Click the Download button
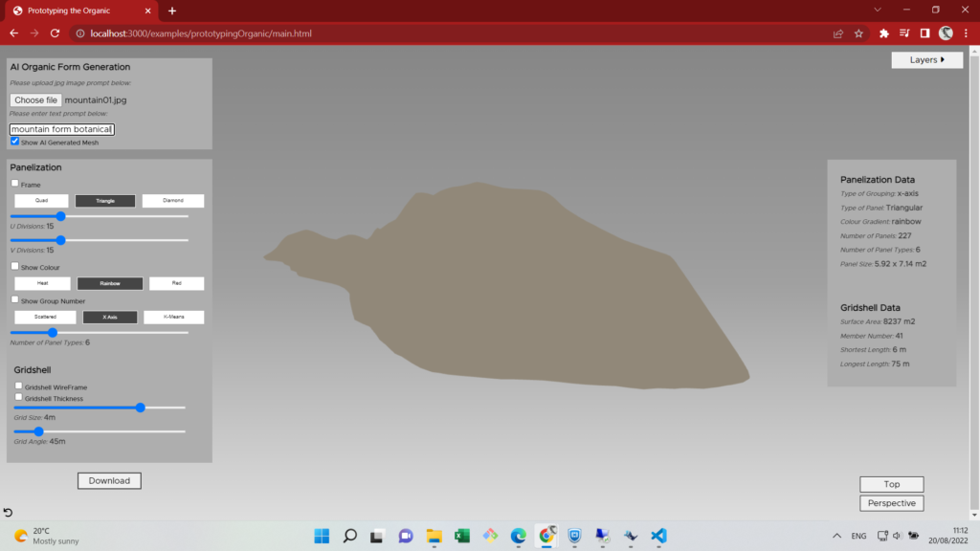This screenshot has height=551, width=980. click(109, 480)
